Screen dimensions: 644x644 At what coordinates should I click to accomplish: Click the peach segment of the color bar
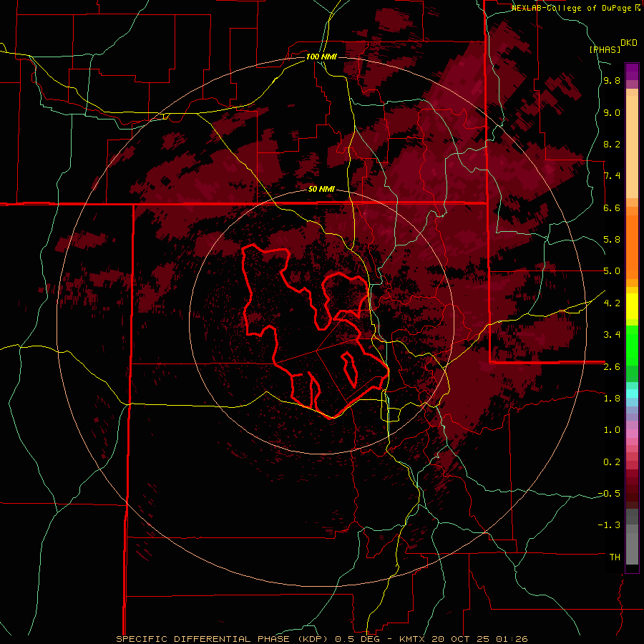coord(632,148)
